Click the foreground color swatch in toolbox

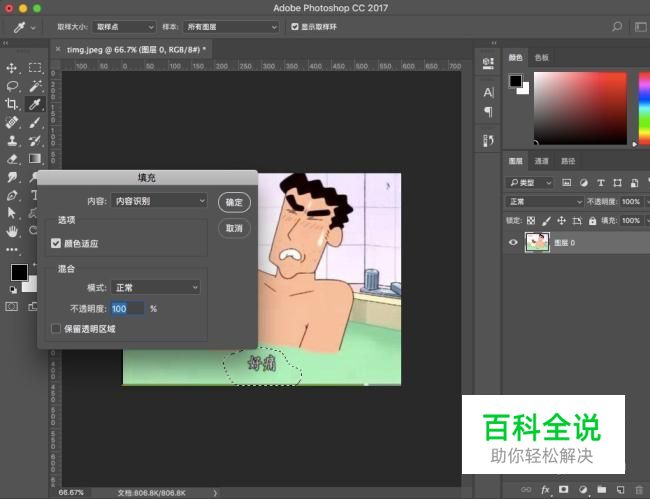pyautogui.click(x=19, y=272)
